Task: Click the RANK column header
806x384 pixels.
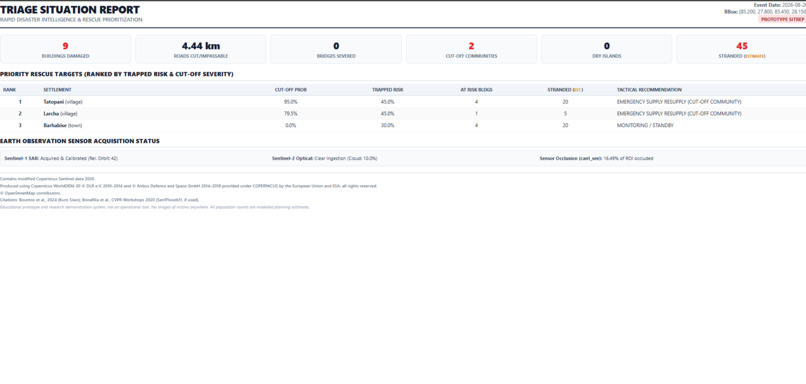Action: [x=9, y=90]
